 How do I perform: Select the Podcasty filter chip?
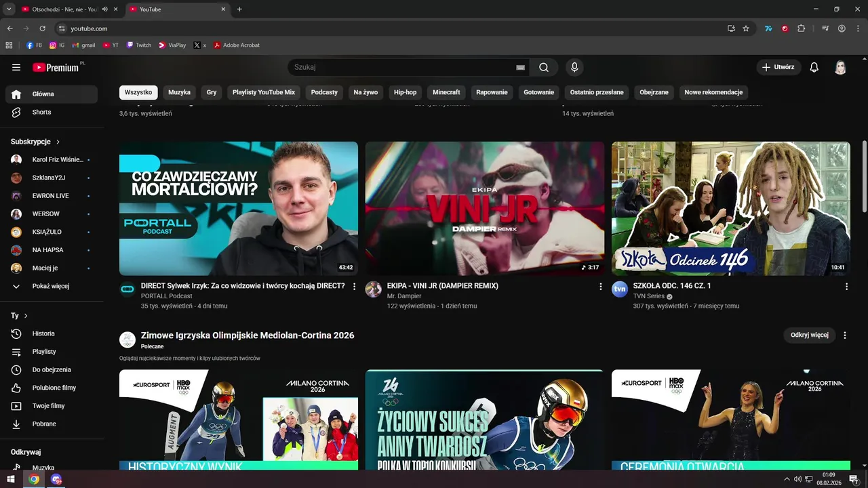(324, 92)
